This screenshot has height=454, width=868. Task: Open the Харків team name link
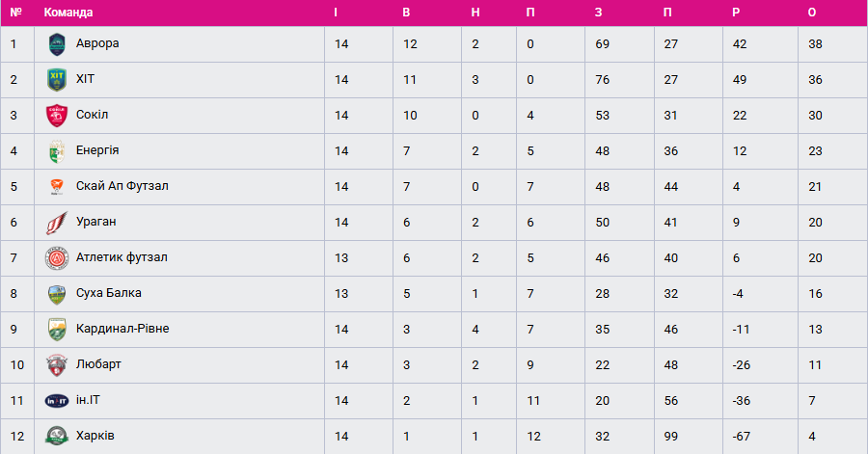[95, 436]
